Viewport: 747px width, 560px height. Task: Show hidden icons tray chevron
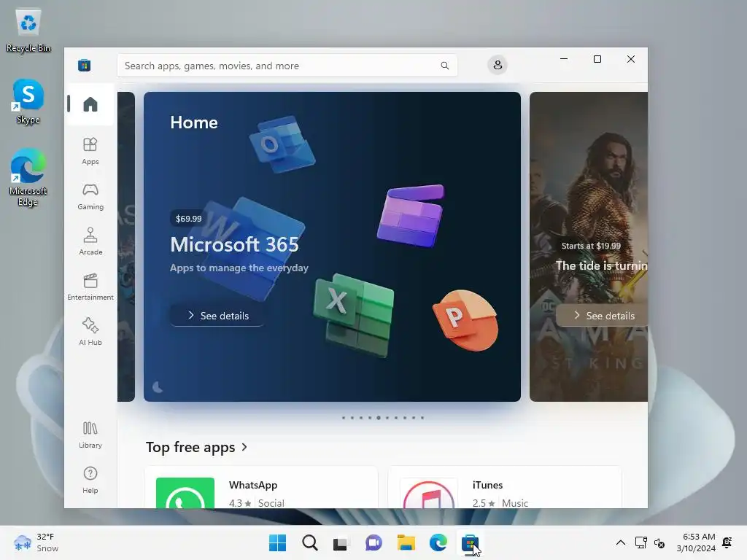[621, 542]
